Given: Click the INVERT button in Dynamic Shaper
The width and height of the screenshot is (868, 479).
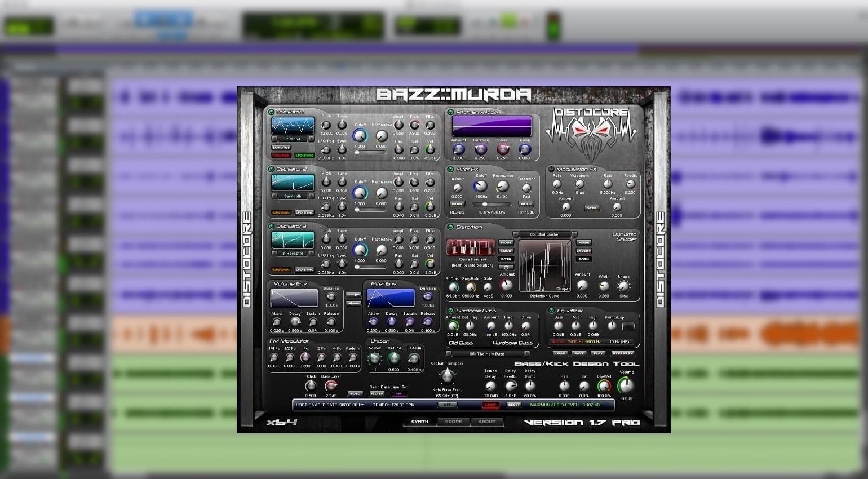Looking at the screenshot, I should point(583,251).
